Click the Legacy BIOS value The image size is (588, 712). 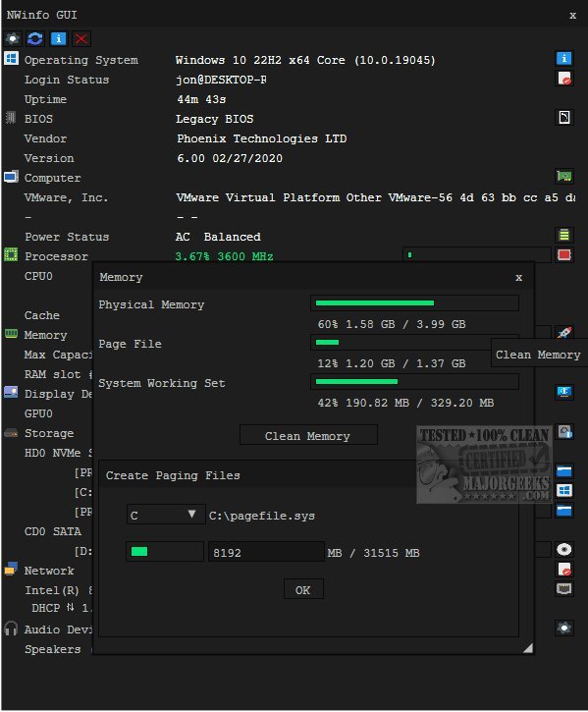214,119
